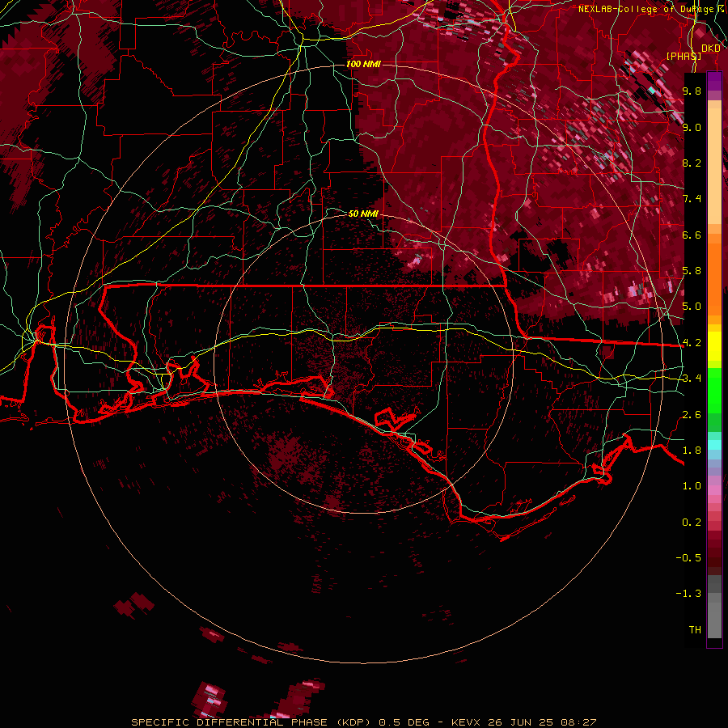The image size is (728, 728).
Task: Click the 9.8 scale value
Action: click(x=692, y=91)
